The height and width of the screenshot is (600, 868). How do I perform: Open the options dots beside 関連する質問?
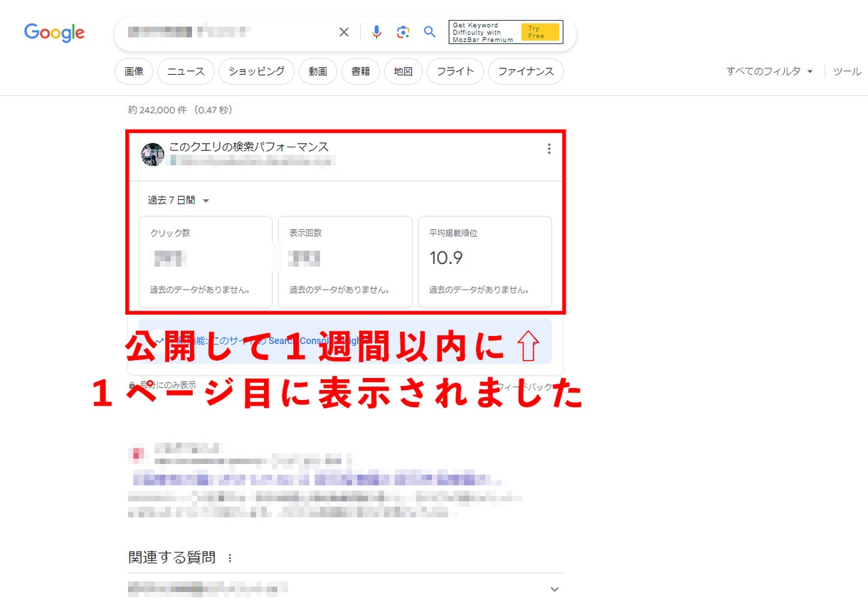(229, 558)
